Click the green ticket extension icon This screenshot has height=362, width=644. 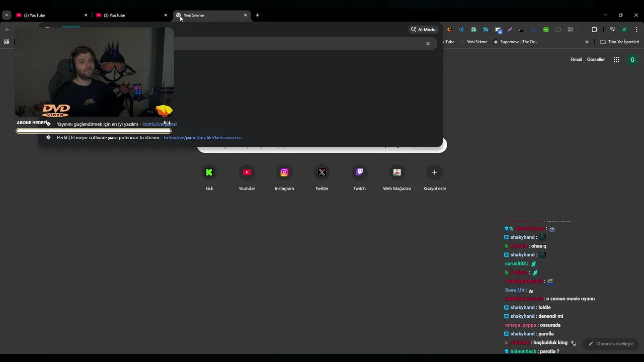point(546,29)
